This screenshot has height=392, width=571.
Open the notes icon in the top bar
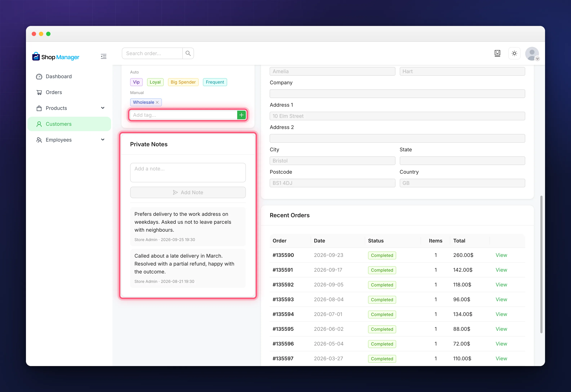[497, 53]
